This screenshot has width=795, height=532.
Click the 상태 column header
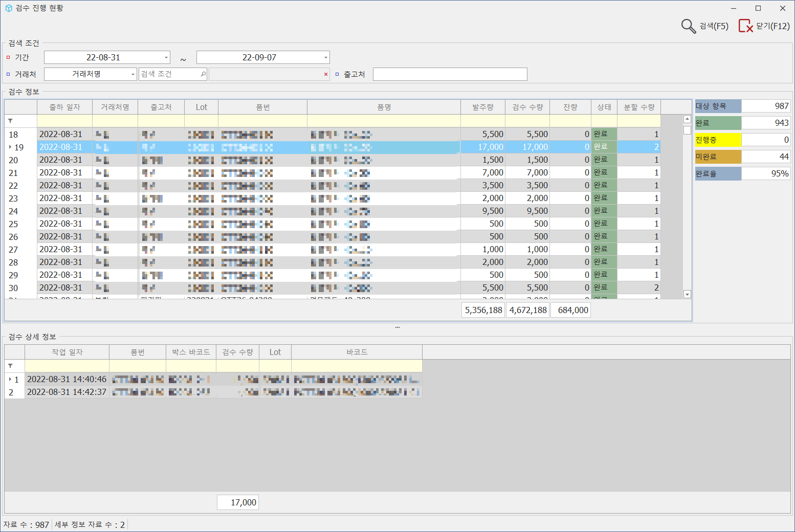pos(604,107)
